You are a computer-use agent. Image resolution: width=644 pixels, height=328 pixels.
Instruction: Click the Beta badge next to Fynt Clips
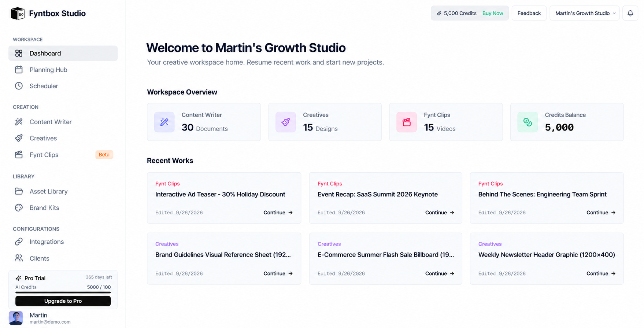coord(104,155)
